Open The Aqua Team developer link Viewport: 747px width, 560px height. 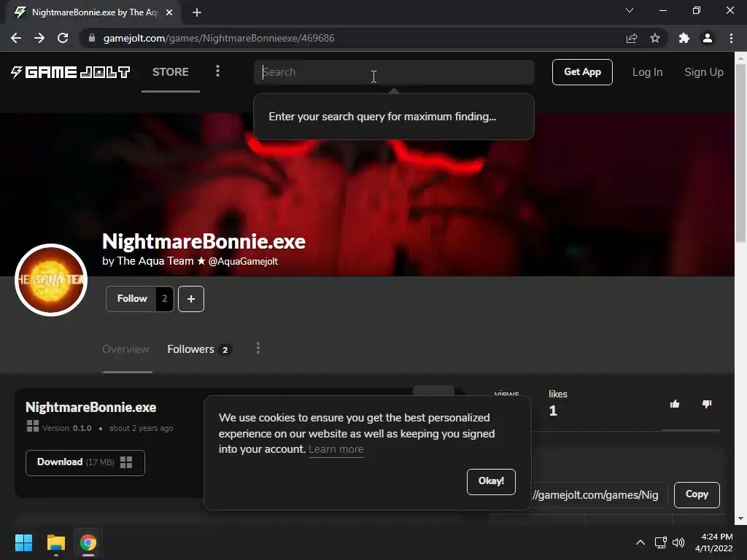155,261
